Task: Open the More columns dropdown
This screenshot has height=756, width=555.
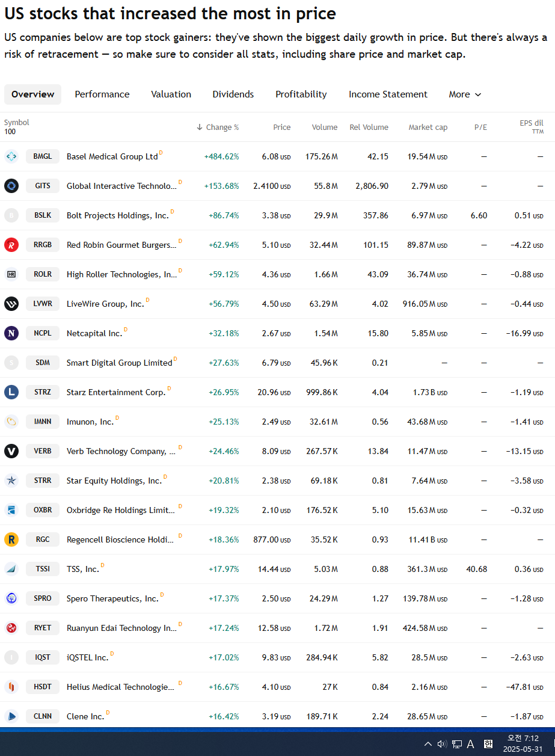Action: (x=465, y=94)
